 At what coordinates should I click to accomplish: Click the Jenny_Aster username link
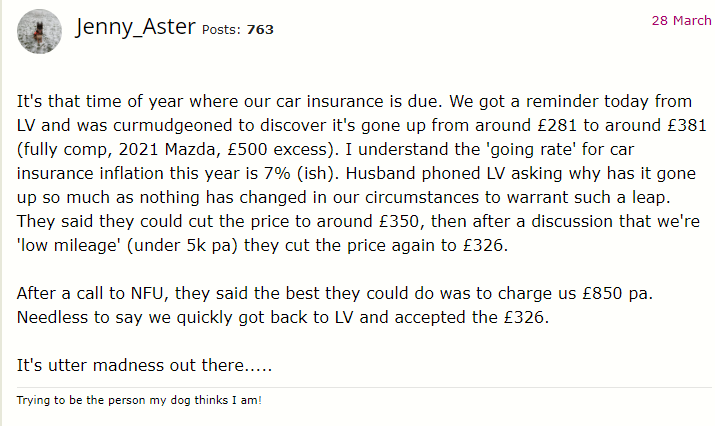[x=135, y=26]
